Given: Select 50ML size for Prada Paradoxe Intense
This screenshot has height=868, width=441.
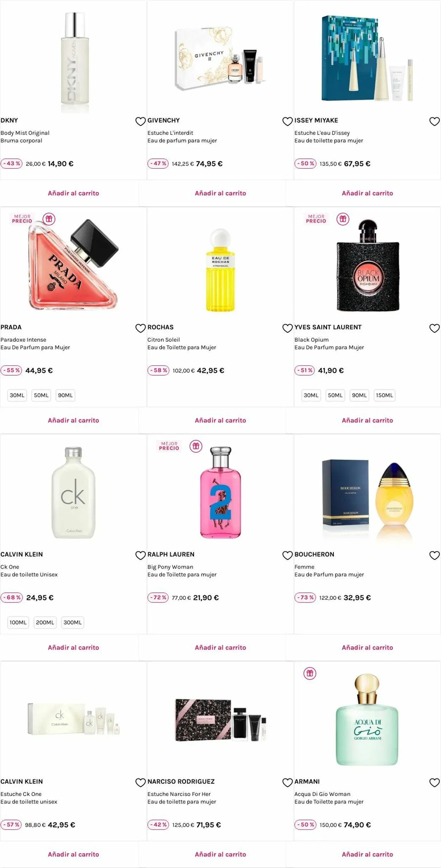Looking at the screenshot, I should [41, 395].
